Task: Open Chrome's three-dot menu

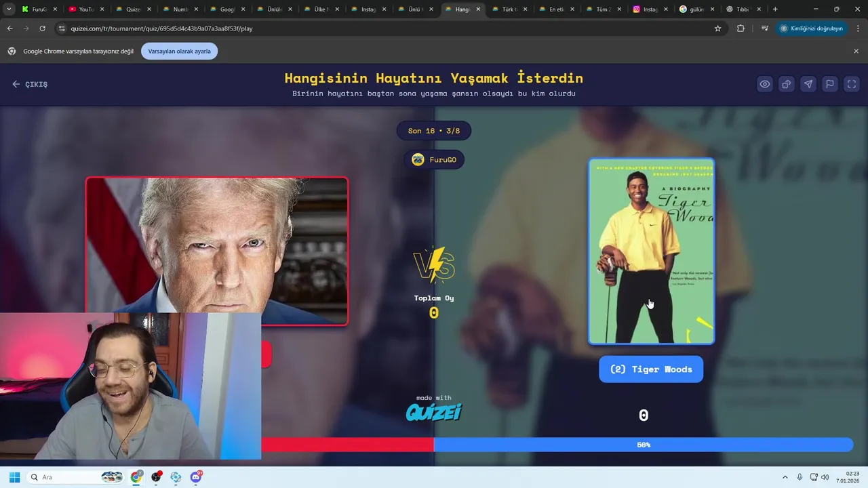Action: (859, 28)
